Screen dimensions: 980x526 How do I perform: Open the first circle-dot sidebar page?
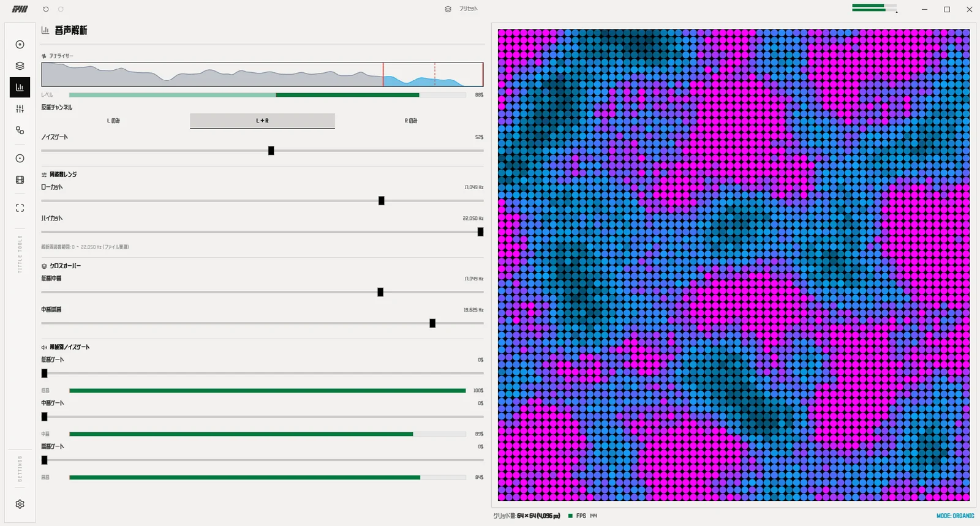coord(20,45)
